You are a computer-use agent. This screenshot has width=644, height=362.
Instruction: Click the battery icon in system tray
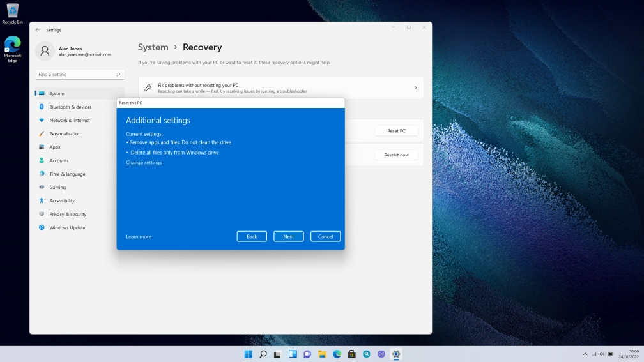coord(611,354)
